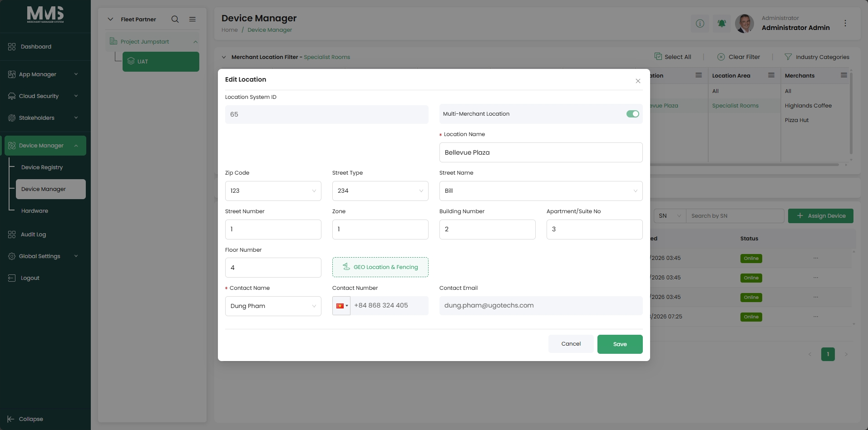Open GEO Location & Fencing
The image size is (868, 430).
coord(380,267)
